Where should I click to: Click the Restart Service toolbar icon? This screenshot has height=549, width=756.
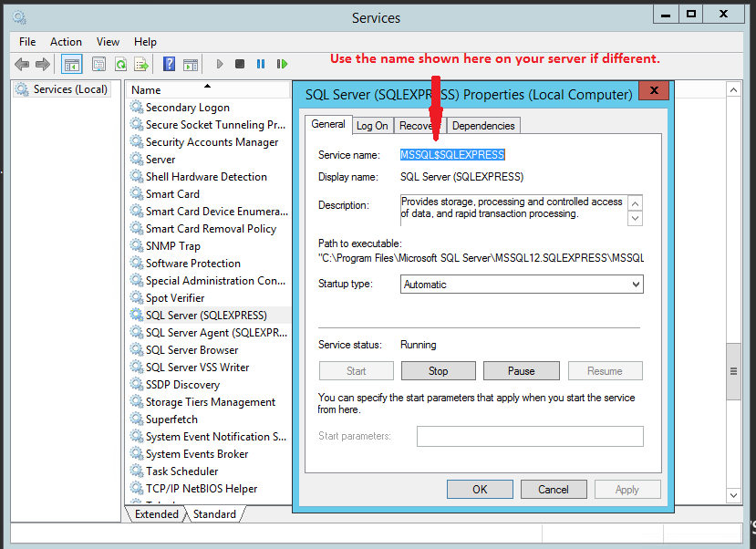pos(283,63)
